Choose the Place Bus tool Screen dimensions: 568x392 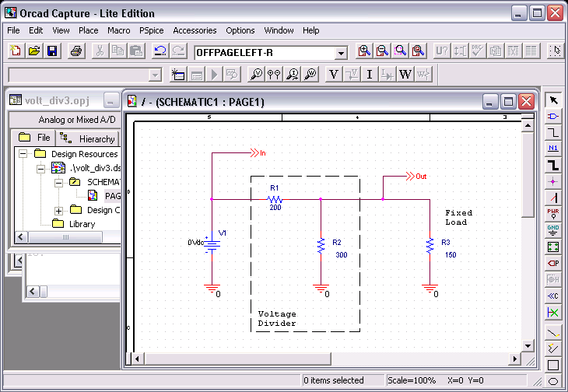tap(553, 165)
